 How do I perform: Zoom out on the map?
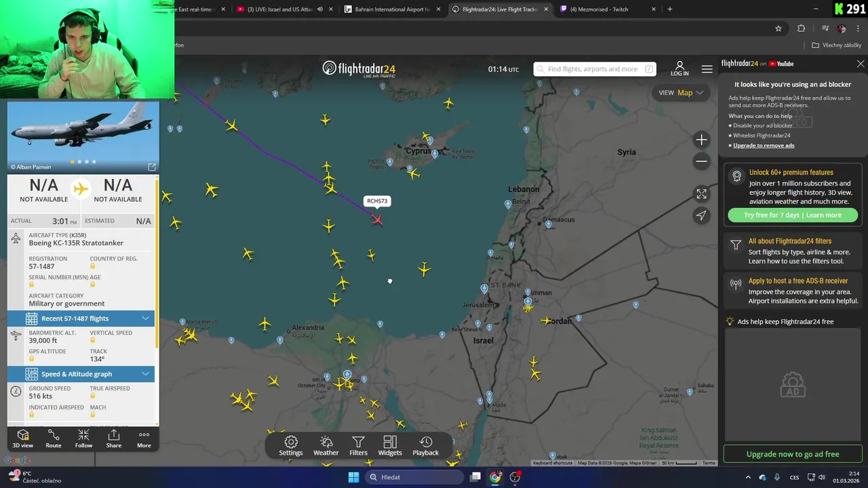[702, 161]
